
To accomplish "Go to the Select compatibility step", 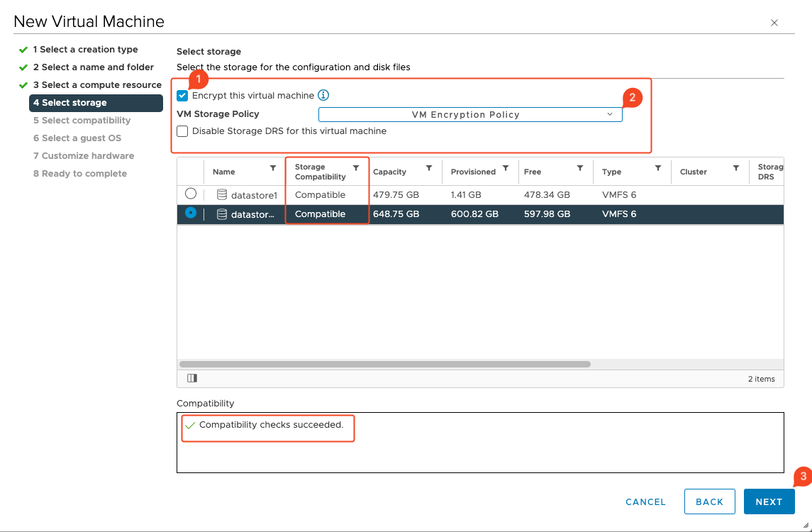I will tap(80, 120).
